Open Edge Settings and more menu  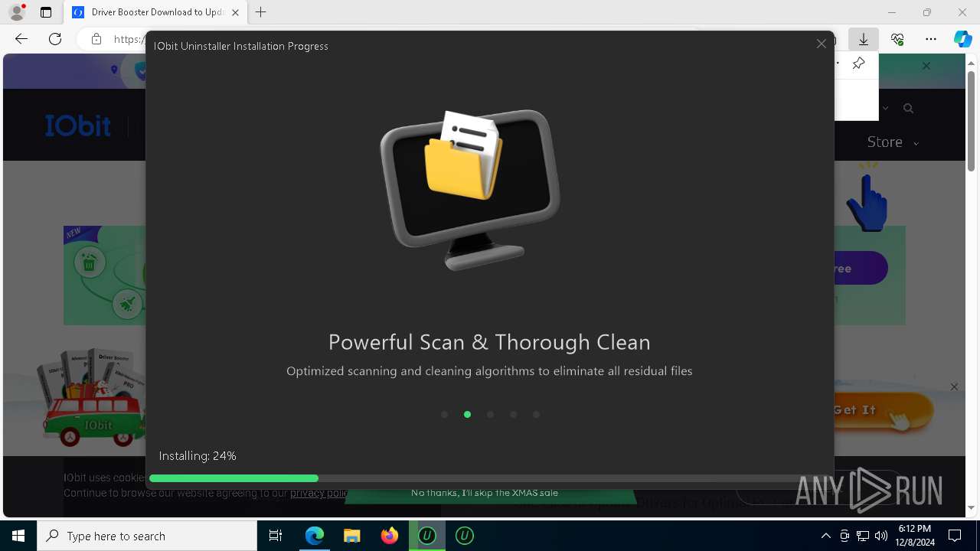[x=931, y=39]
